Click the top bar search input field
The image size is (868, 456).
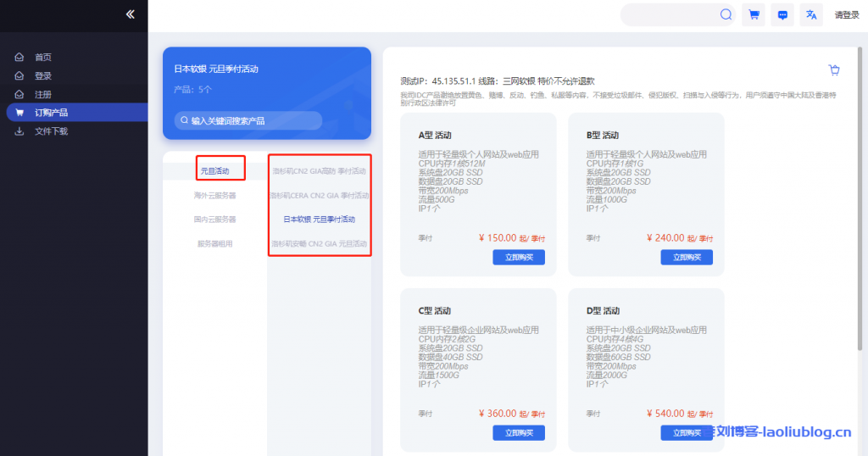670,14
